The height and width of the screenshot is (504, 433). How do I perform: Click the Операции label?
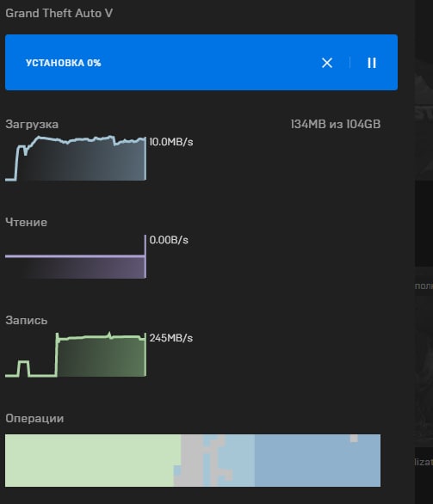point(34,419)
